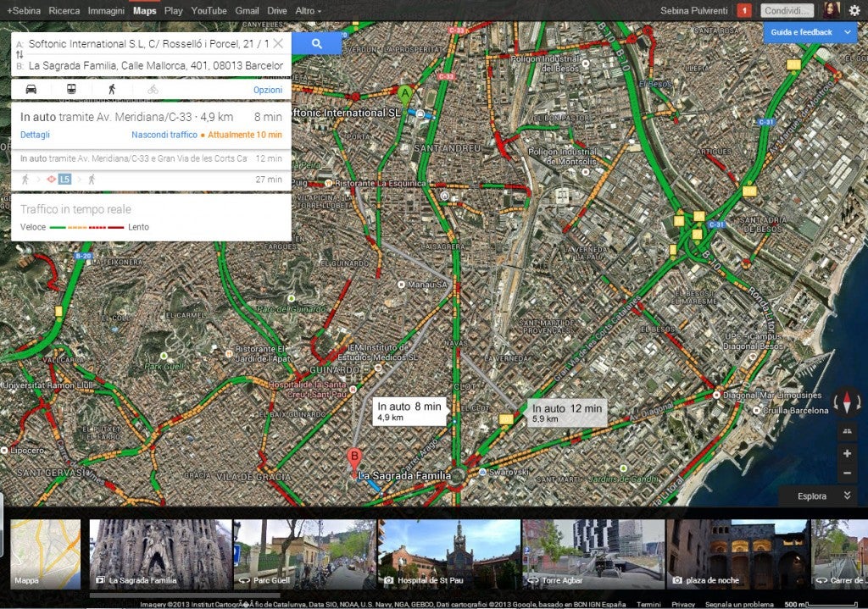Open the Privacy footer link
This screenshot has width=868, height=609.
coord(683,604)
